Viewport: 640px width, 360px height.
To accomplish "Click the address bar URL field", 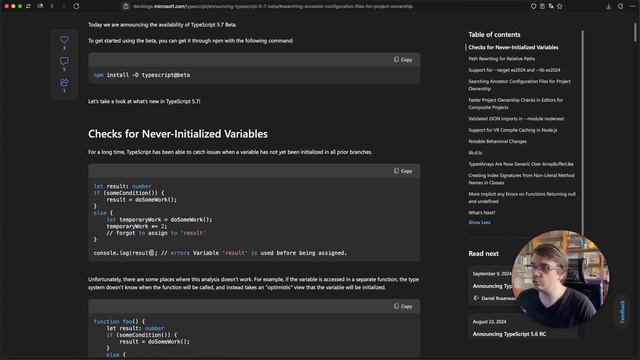I will [273, 6].
